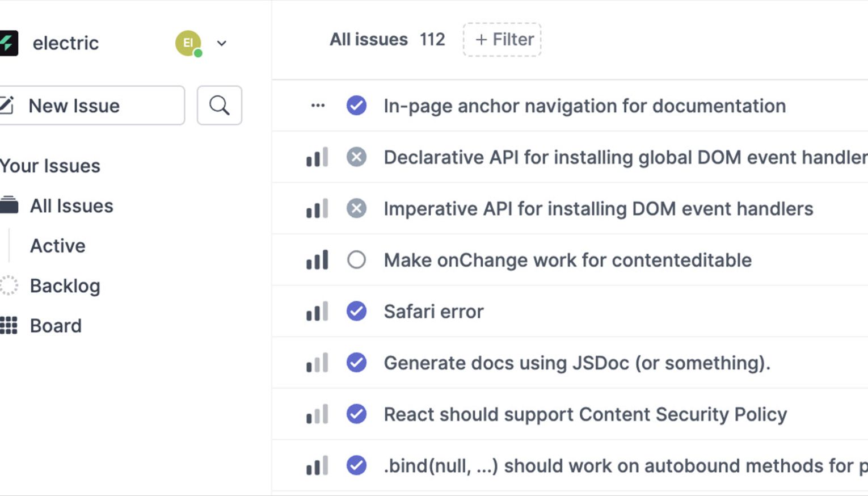Open issue titled Generate docs using JSDoc
868x496 pixels.
(x=577, y=363)
